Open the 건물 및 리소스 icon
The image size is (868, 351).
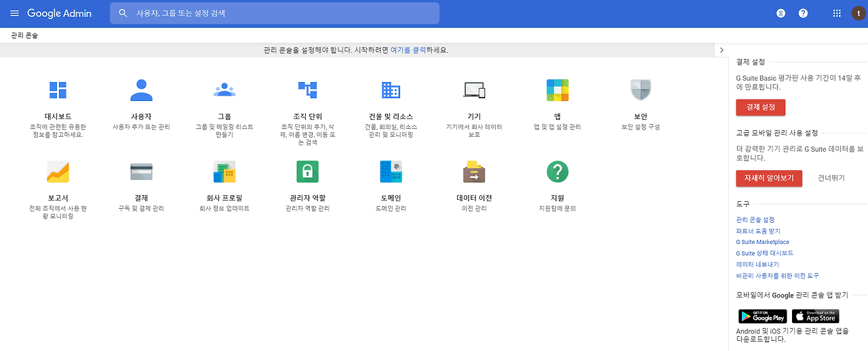[391, 89]
